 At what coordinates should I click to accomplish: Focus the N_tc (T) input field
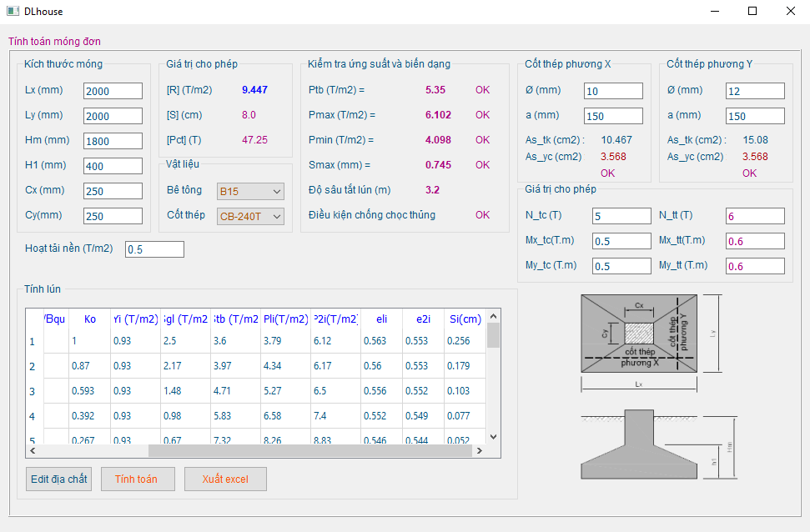pos(621,216)
